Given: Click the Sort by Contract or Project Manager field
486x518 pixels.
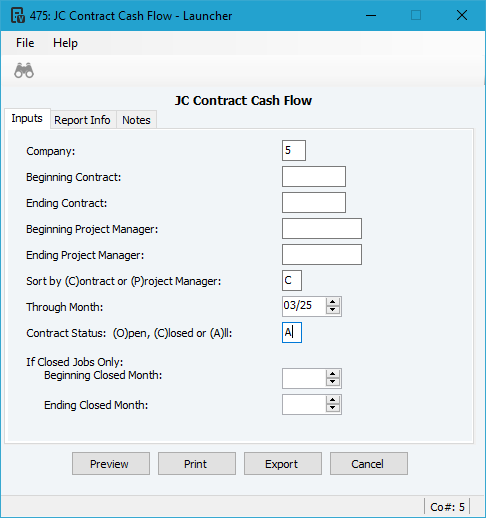Looking at the screenshot, I should tap(292, 280).
